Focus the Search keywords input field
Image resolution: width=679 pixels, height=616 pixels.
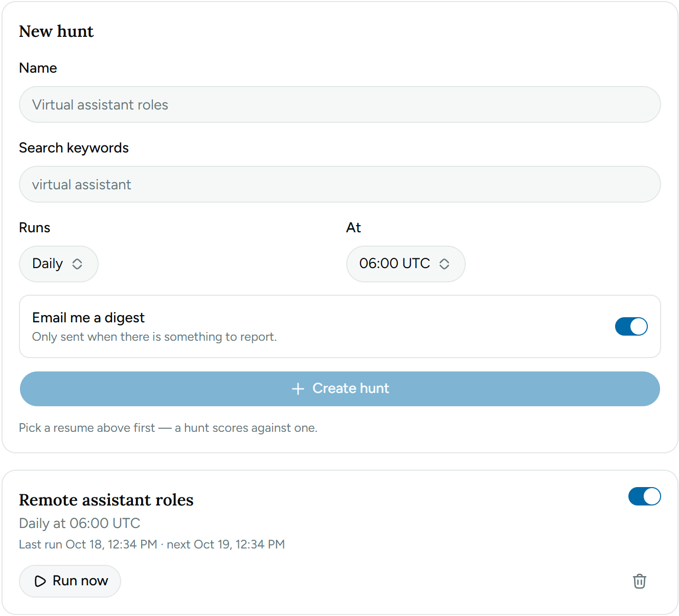339,184
